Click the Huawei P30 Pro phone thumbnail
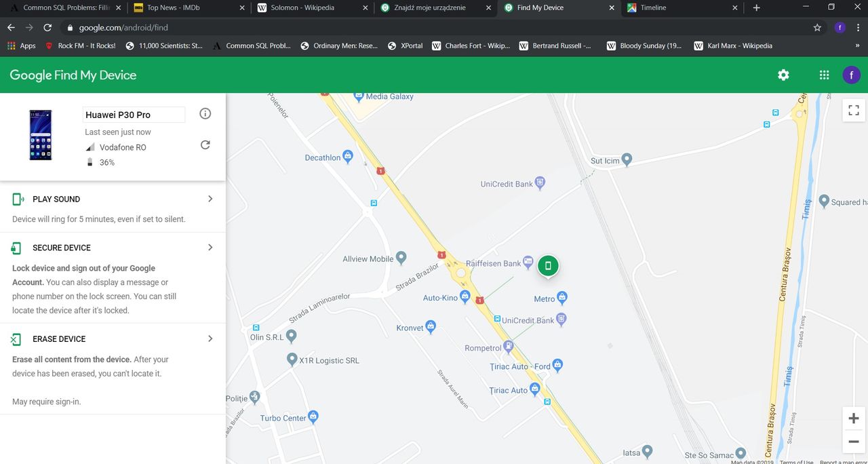Viewport: 868px width, 464px height. 40,135
